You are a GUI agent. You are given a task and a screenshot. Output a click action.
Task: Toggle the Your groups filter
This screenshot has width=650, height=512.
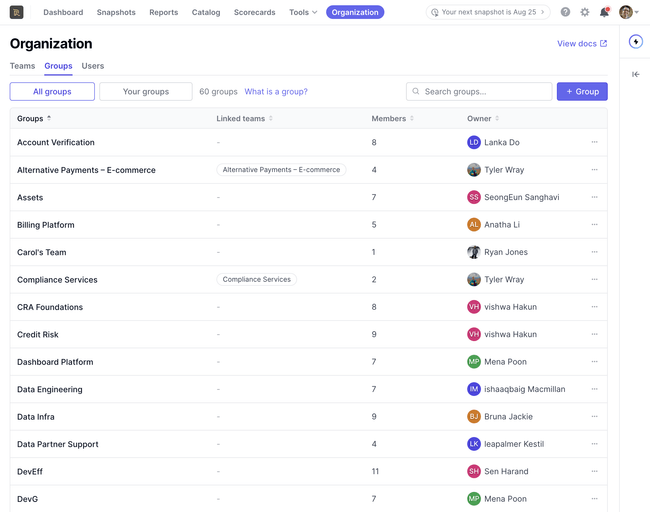pos(146,91)
